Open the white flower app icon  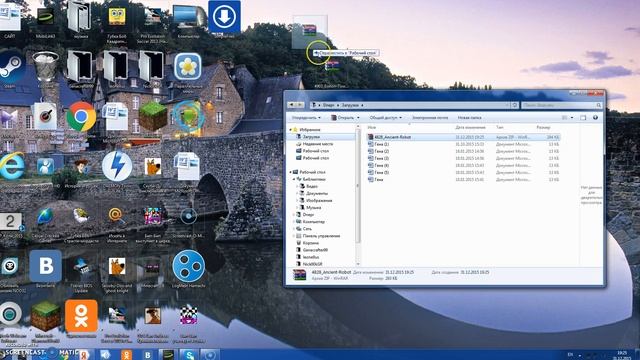pyautogui.click(x=188, y=67)
